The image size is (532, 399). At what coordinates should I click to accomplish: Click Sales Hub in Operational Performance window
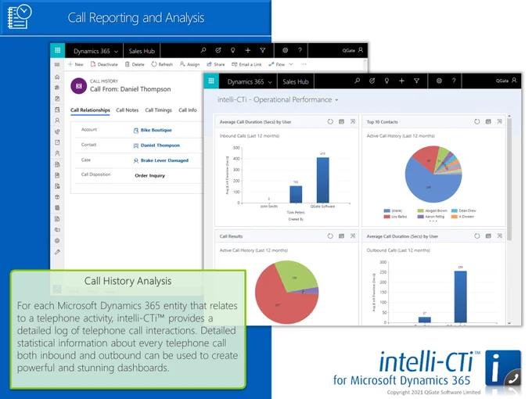(296, 82)
